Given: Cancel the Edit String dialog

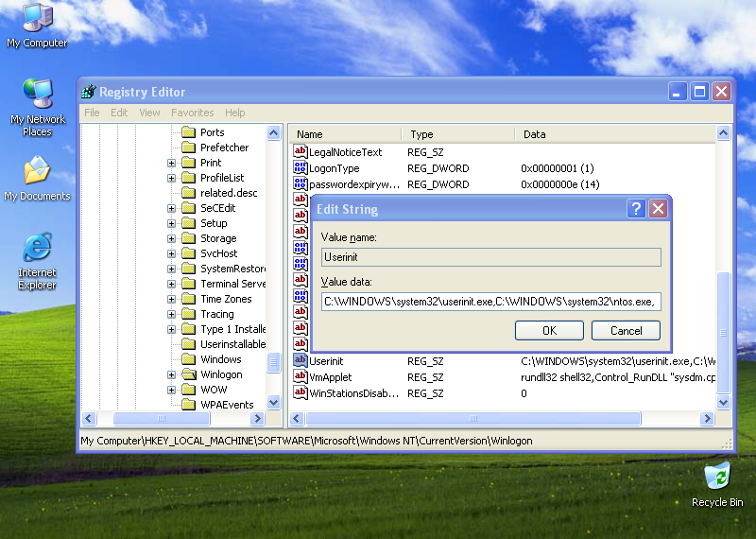Looking at the screenshot, I should [626, 331].
